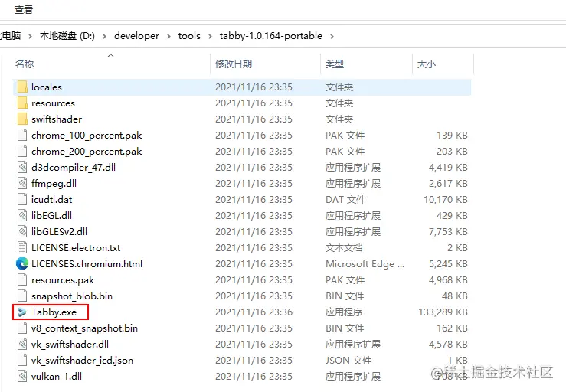Click the vk_swiftshader.dll file icon
Viewport: 566px width, 392px height.
22,345
